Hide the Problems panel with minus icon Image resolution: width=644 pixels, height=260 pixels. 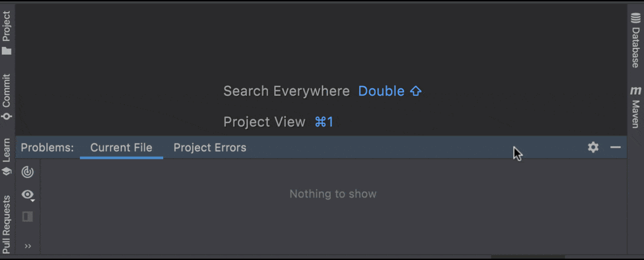point(615,147)
